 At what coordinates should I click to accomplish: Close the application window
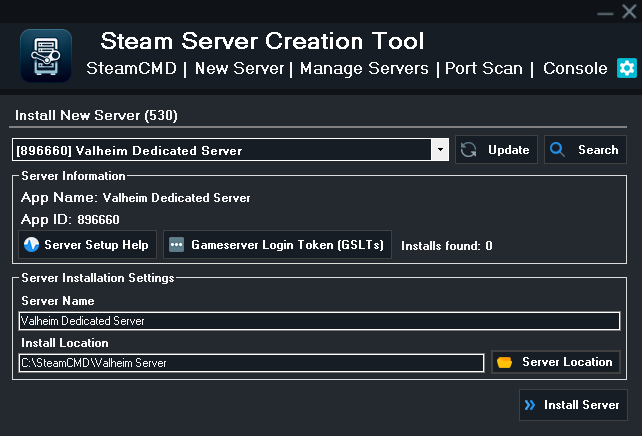coord(629,12)
